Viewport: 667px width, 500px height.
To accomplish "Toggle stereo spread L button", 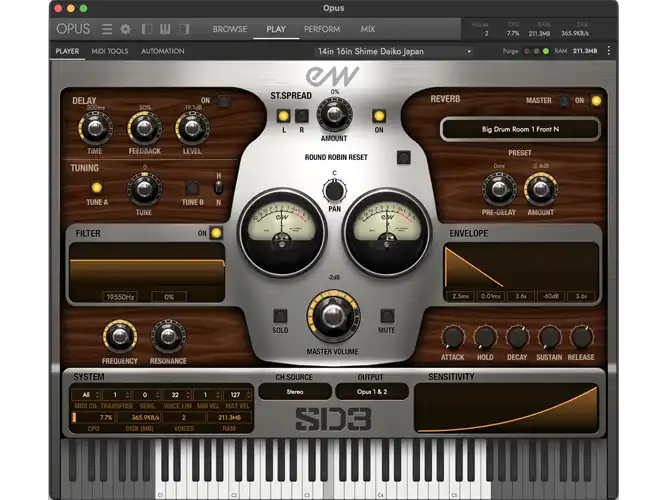I will point(283,116).
